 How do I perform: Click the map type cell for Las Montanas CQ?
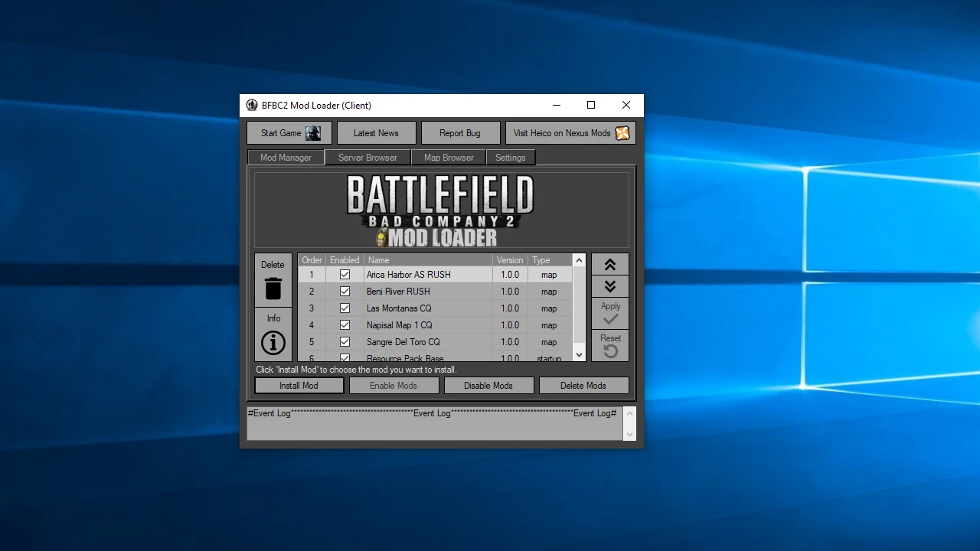click(x=550, y=308)
